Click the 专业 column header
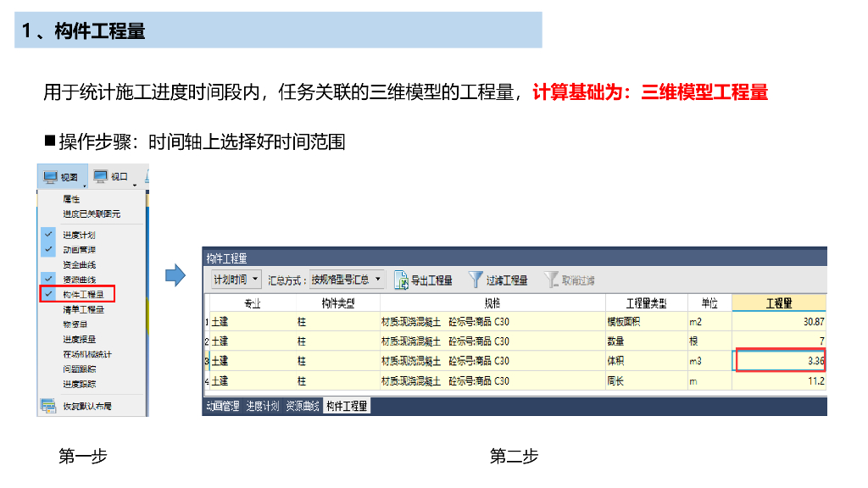 [253, 303]
